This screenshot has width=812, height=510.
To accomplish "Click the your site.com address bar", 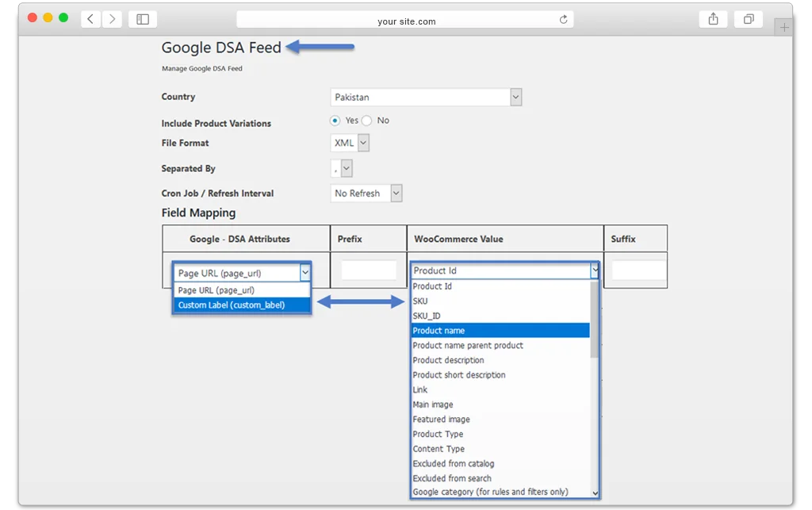I will (405, 20).
